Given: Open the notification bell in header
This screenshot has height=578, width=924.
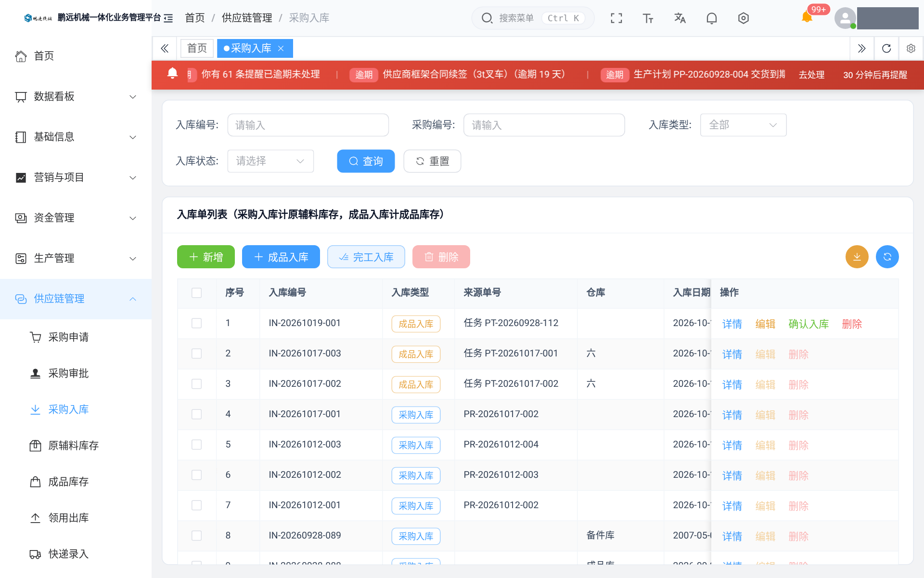Looking at the screenshot, I should (712, 18).
